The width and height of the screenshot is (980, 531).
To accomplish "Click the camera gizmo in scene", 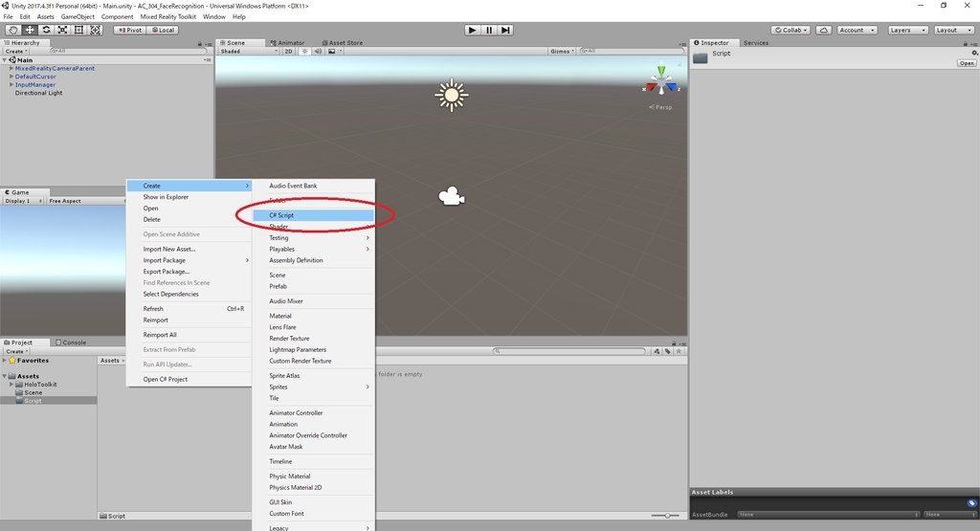I will click(x=452, y=197).
